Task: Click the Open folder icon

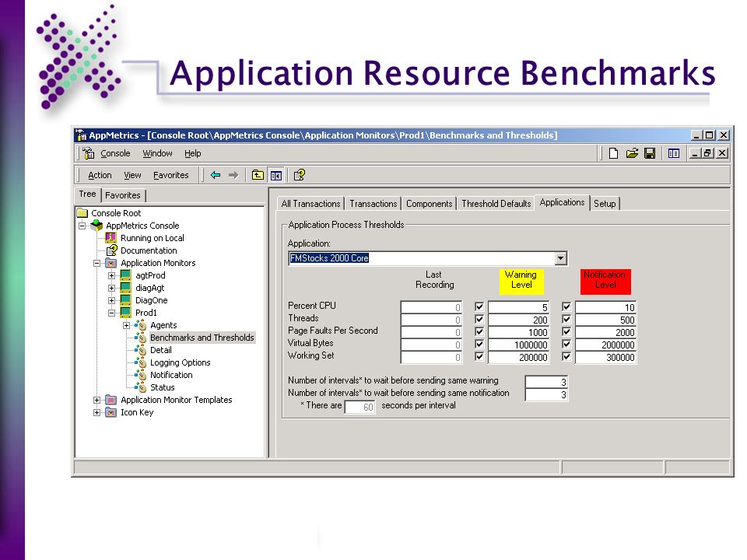Action: 632,153
